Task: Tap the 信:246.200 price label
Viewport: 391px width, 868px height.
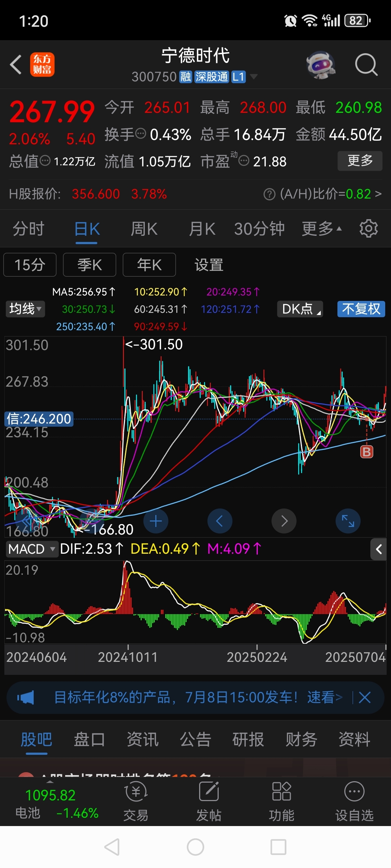Action: [x=39, y=419]
